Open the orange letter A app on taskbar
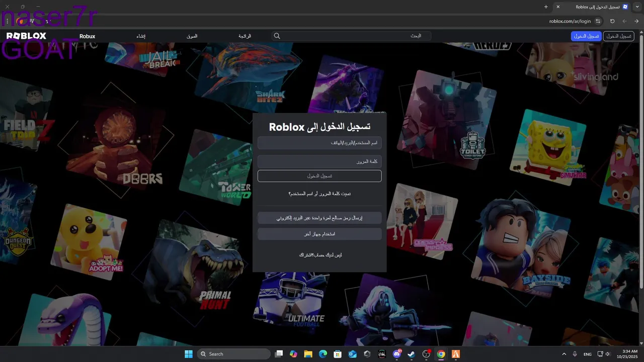This screenshot has width=644, height=362. [456, 354]
